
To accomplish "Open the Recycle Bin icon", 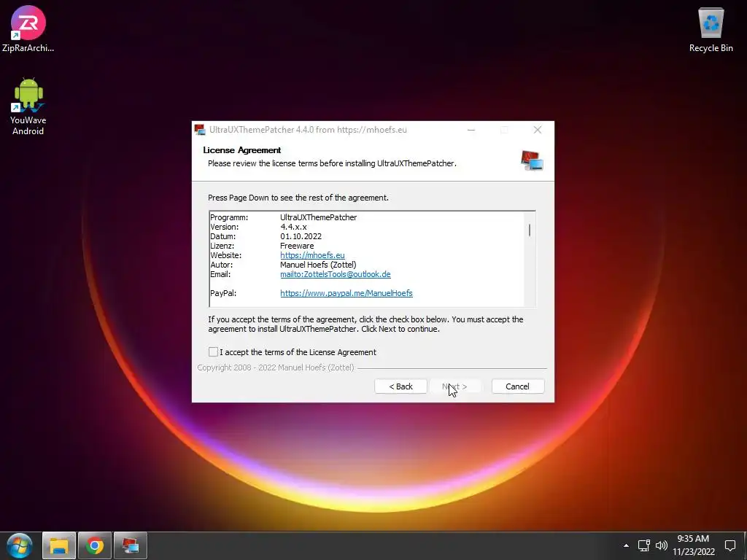I will click(x=711, y=29).
